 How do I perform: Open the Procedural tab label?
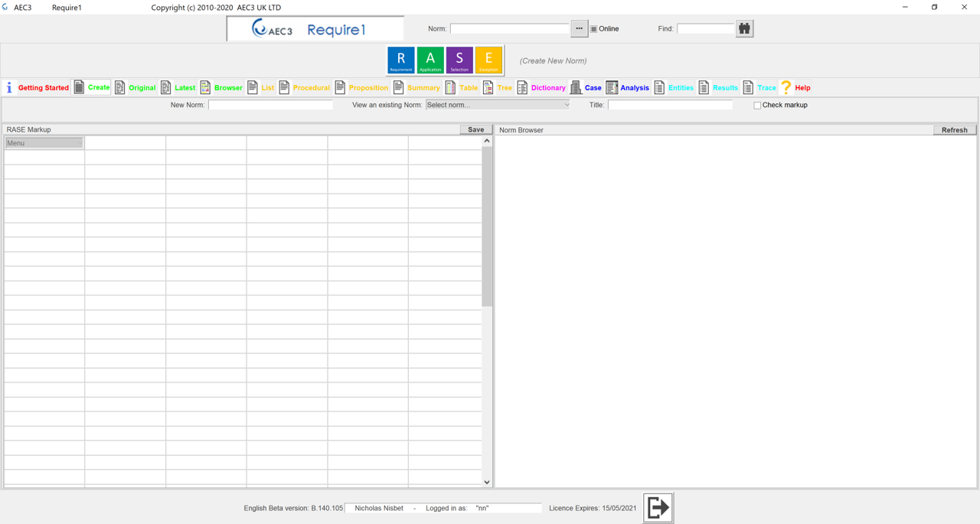point(311,88)
